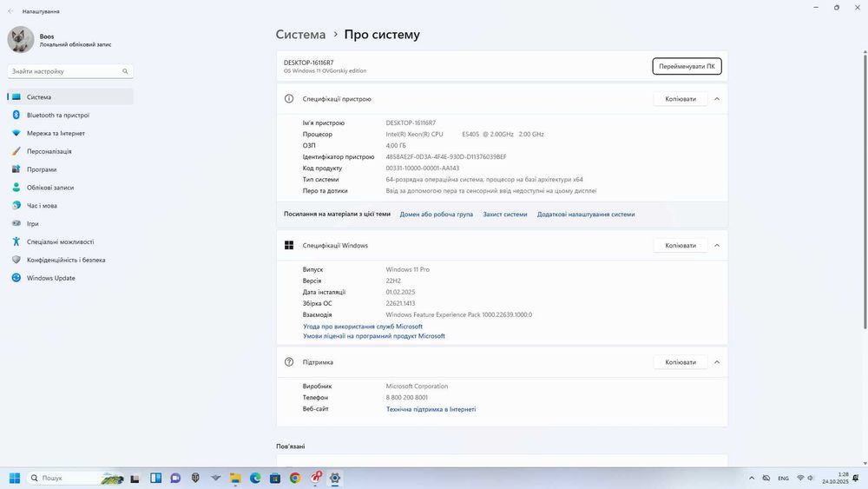The height and width of the screenshot is (489, 868).
Task: Select the Ігри category
Action: [70, 224]
